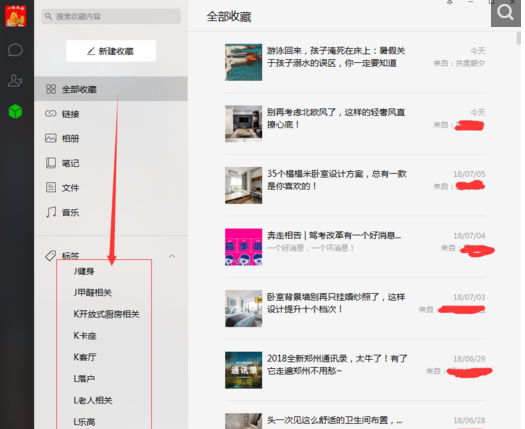Open the Contacts person icon
525x429 pixels.
[15, 81]
